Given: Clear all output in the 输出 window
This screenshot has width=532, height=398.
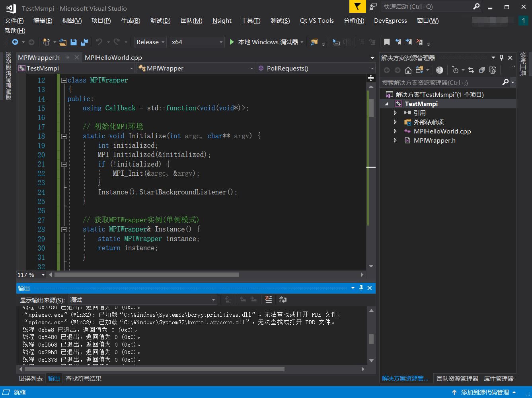Looking at the screenshot, I should click(268, 299).
